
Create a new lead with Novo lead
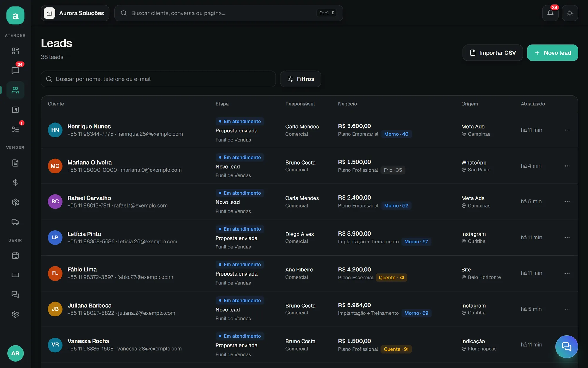point(552,53)
